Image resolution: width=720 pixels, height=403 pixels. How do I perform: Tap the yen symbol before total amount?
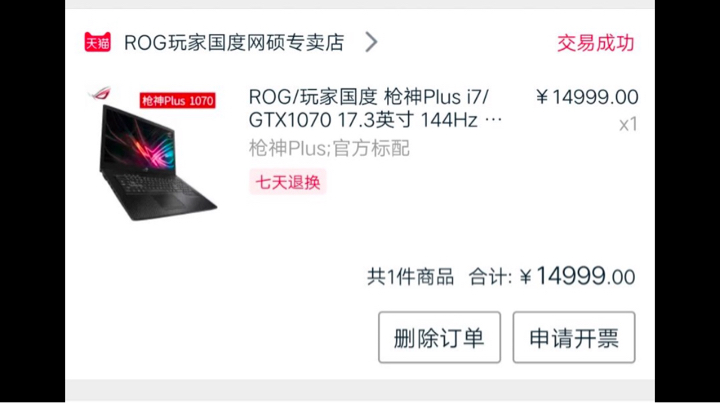(x=526, y=277)
